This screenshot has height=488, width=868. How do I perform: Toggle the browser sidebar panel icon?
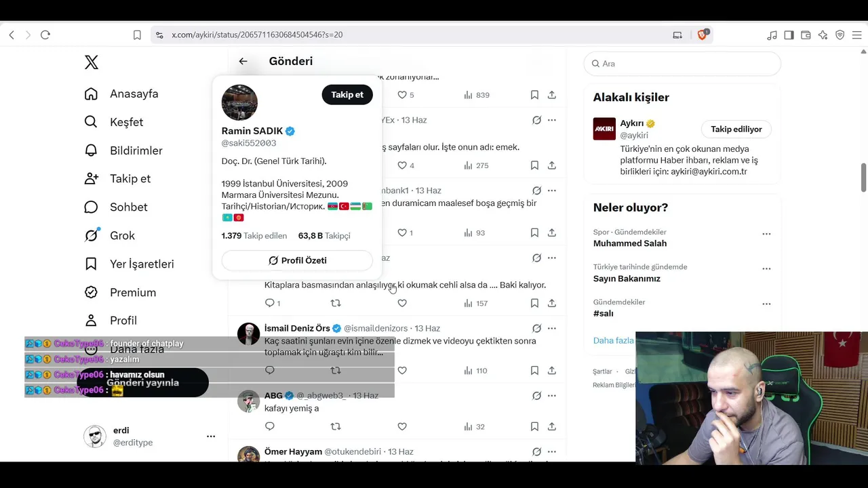click(789, 35)
